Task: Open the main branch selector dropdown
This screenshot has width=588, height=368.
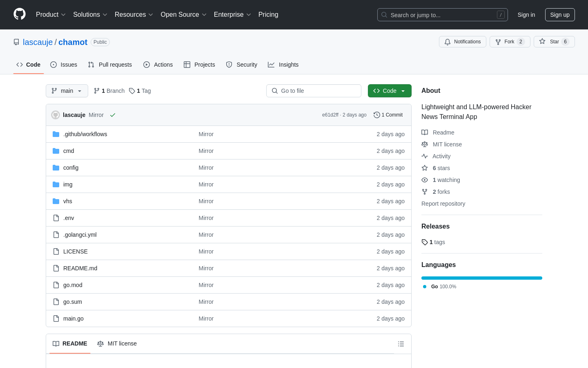Action: (x=67, y=91)
